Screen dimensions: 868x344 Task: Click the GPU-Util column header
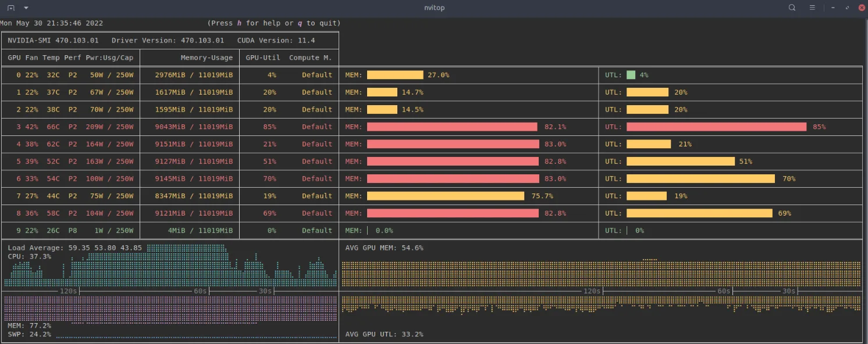263,58
